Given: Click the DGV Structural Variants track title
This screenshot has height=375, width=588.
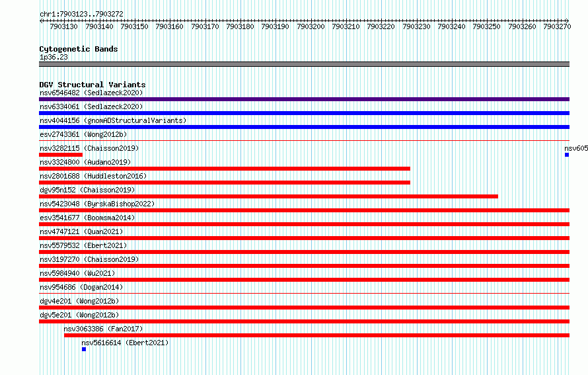Looking at the screenshot, I should pyautogui.click(x=92, y=85).
